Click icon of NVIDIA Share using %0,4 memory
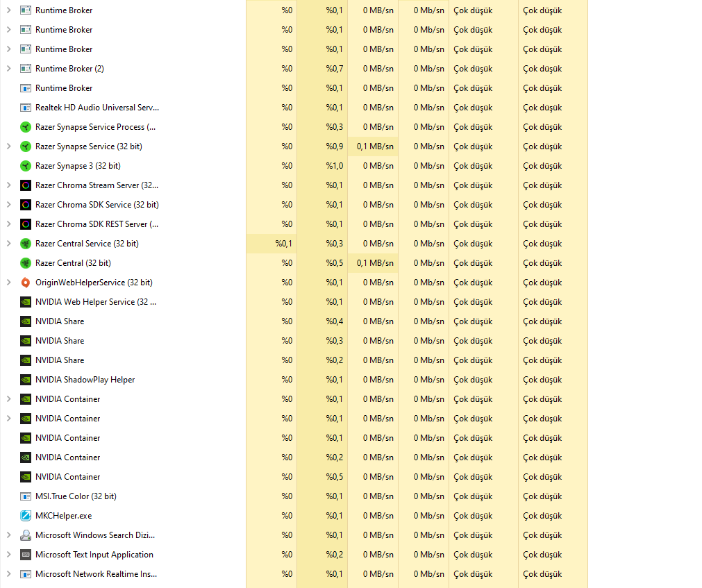The height and width of the screenshot is (588, 702). [26, 321]
